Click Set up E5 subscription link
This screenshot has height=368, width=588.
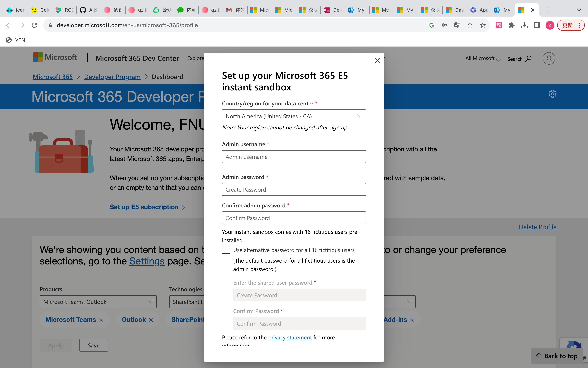tap(147, 207)
